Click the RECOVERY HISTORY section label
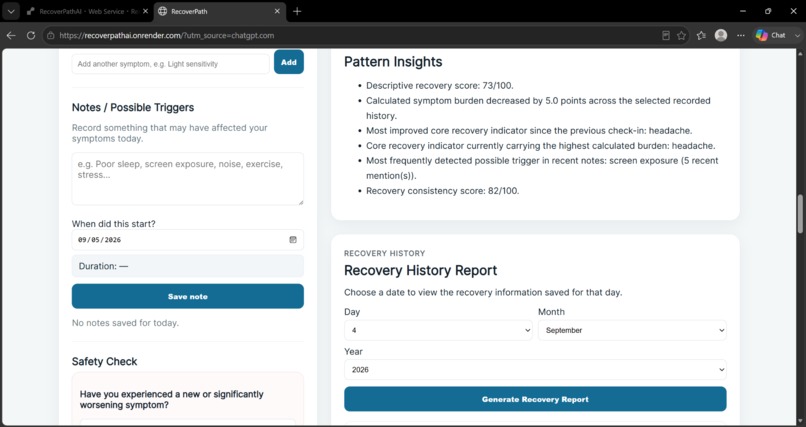This screenshot has height=427, width=806. 384,253
